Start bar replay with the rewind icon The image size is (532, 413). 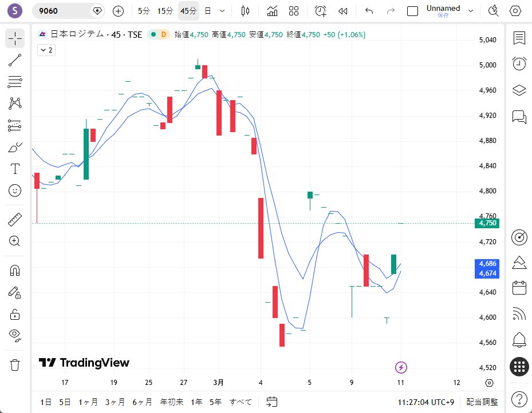tap(343, 11)
